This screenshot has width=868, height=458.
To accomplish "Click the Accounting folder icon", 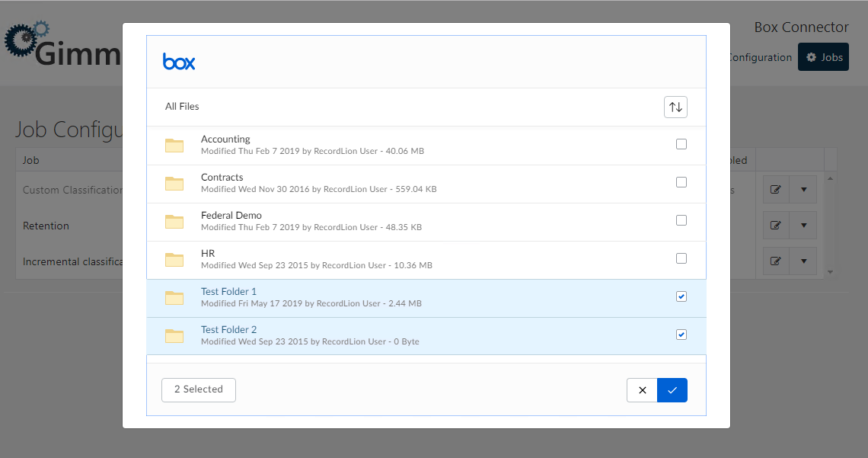I will point(175,146).
